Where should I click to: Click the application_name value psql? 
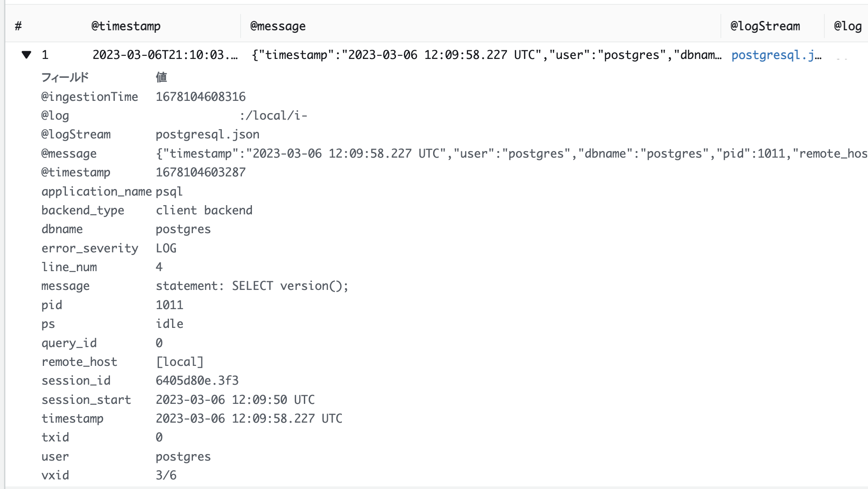[170, 191]
